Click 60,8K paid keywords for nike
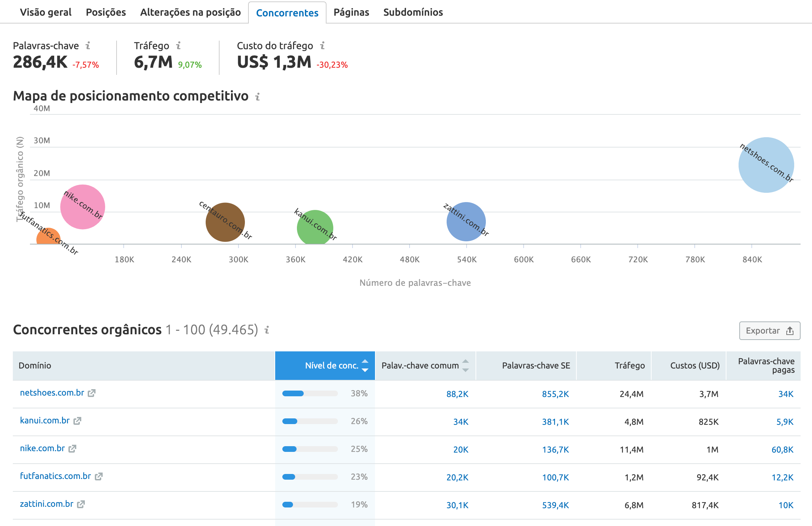Viewport: 812px width, 526px height. pyautogui.click(x=782, y=449)
